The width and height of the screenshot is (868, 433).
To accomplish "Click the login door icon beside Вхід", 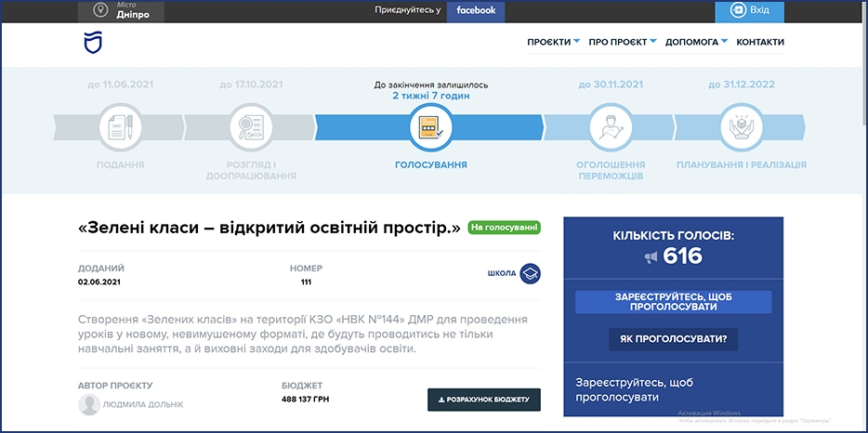I will (737, 10).
